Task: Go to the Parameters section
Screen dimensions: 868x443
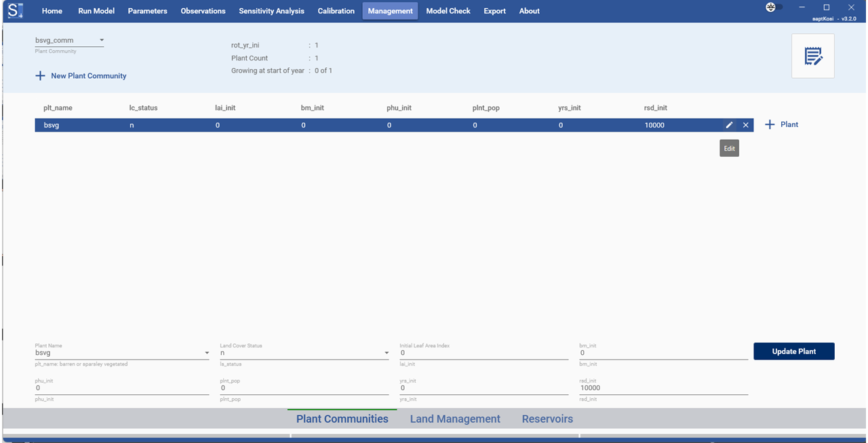Action: [x=147, y=10]
